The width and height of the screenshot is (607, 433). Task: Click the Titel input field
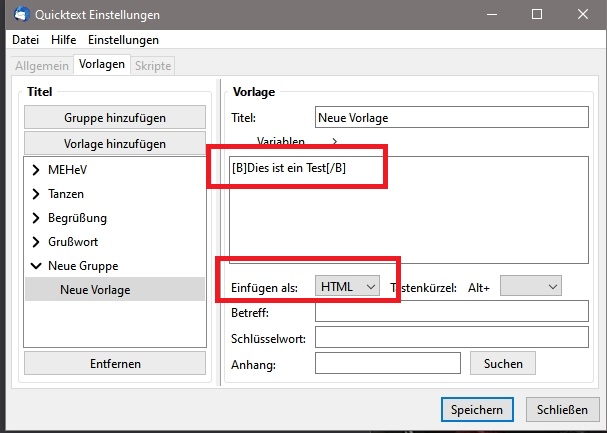452,117
